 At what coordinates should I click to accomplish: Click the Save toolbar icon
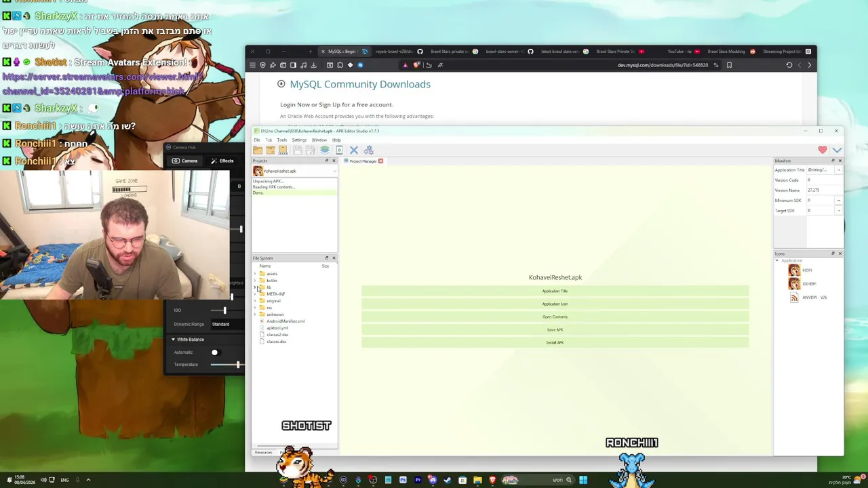click(x=298, y=150)
